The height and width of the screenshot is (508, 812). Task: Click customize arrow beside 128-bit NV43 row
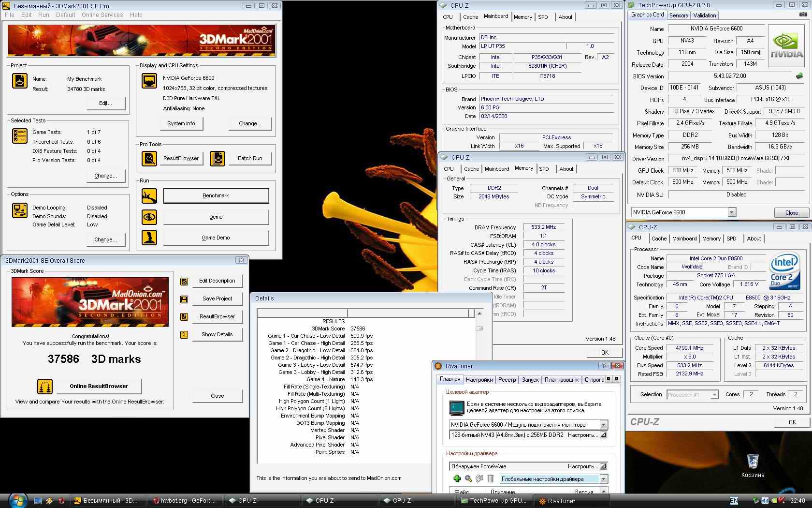click(603, 435)
